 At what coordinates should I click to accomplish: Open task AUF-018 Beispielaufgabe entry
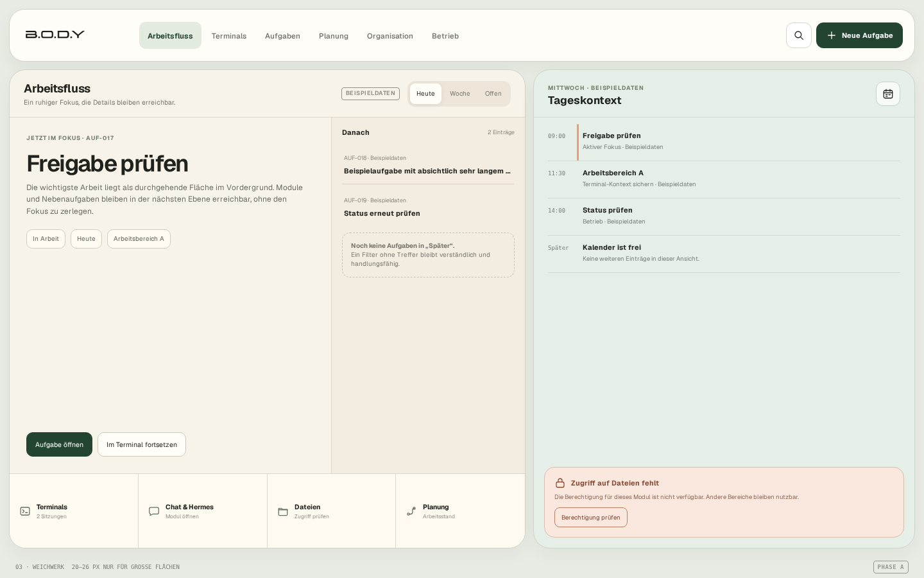point(429,165)
